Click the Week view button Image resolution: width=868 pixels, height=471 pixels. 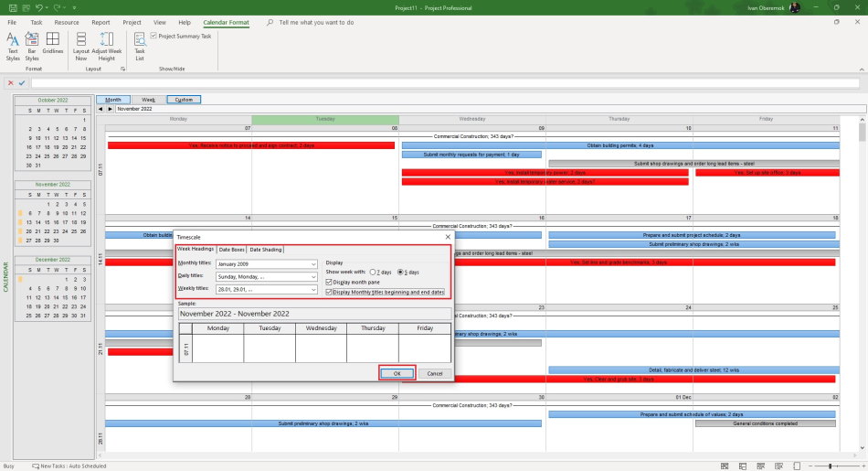point(148,100)
